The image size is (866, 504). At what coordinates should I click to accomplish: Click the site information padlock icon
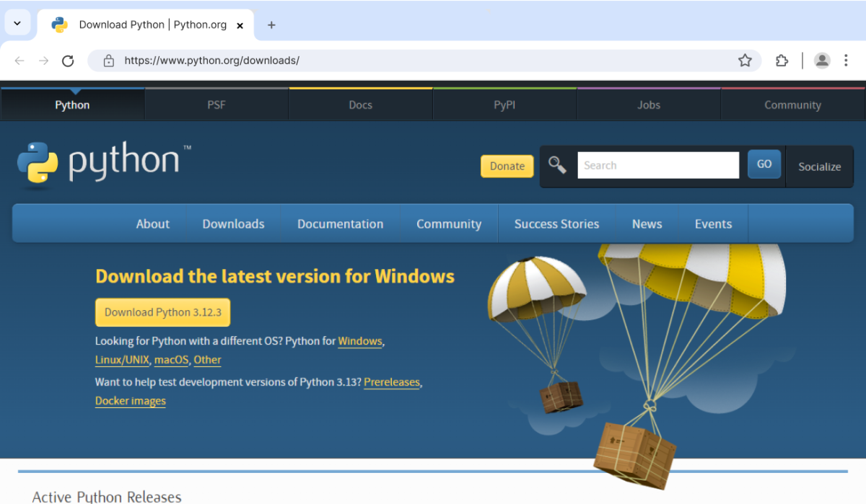tap(108, 61)
